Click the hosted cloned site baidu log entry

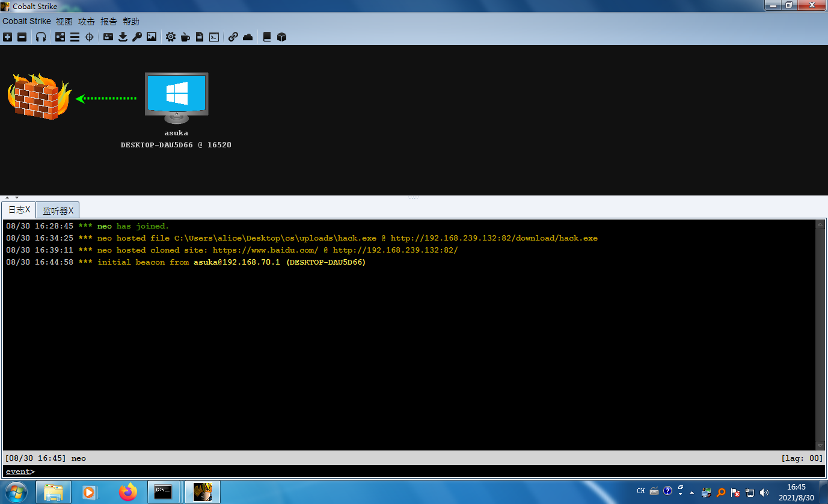click(x=232, y=250)
